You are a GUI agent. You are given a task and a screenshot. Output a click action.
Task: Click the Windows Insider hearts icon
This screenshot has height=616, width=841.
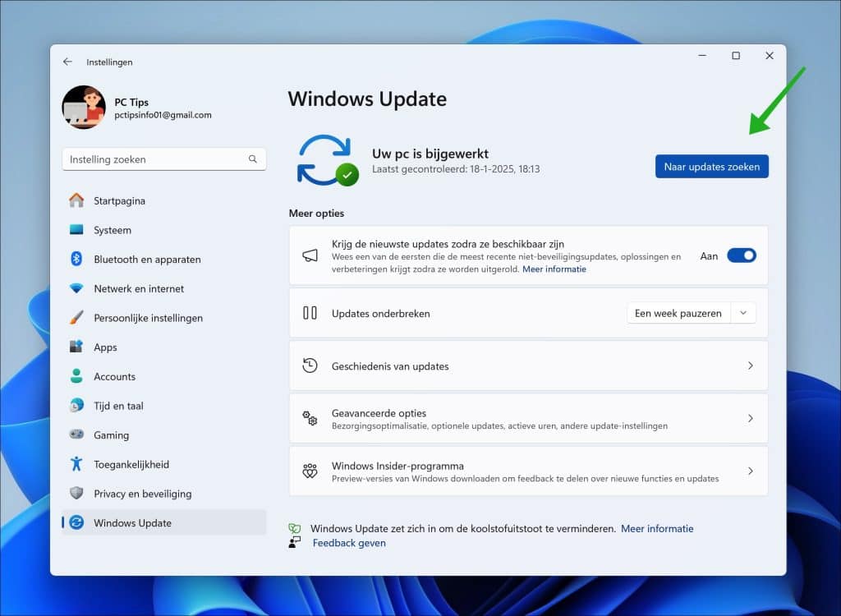point(310,471)
